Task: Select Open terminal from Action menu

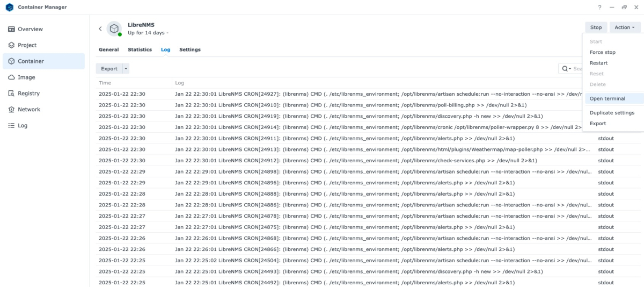Action: pos(607,99)
